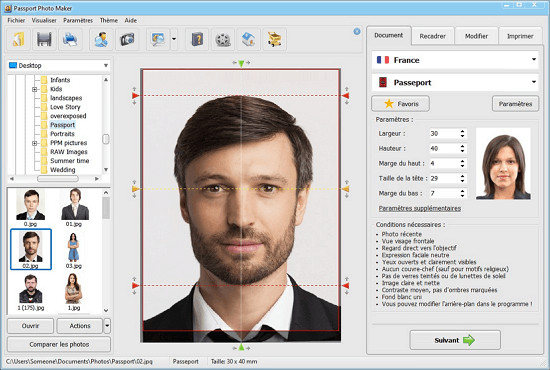Close the toolbar with the blue X
550x370 pixels.
point(357,32)
